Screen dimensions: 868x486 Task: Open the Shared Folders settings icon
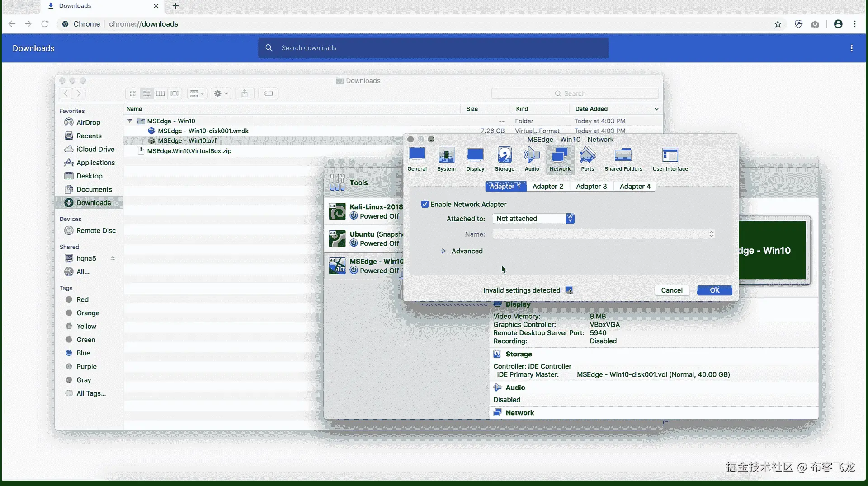623,159
